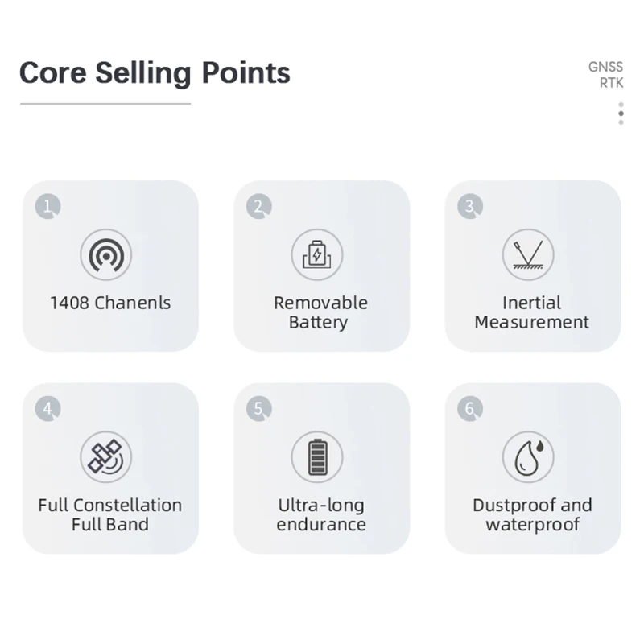Open the Full Constellation satellite icon
Screen dimensions: 644x644
click(x=106, y=456)
